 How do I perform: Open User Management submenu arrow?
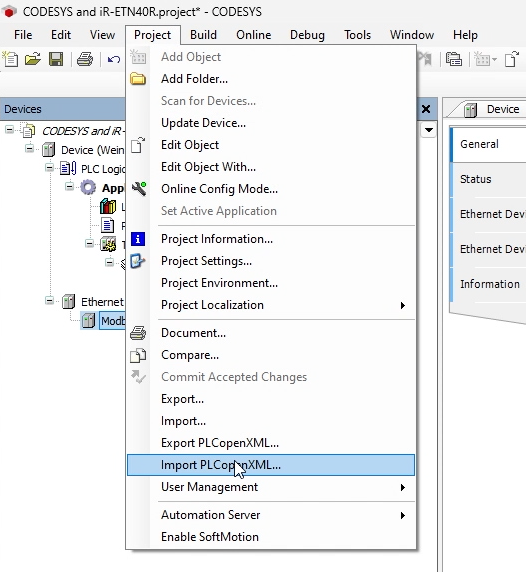pyautogui.click(x=403, y=487)
